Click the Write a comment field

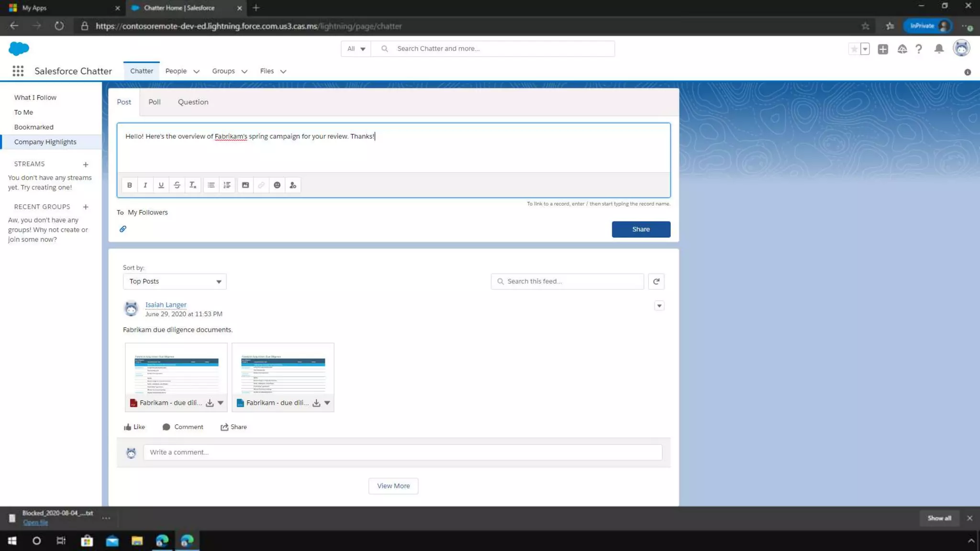coord(402,452)
